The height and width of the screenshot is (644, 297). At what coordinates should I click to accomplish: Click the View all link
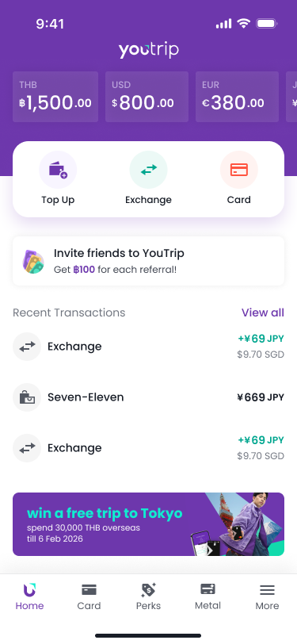tap(262, 312)
